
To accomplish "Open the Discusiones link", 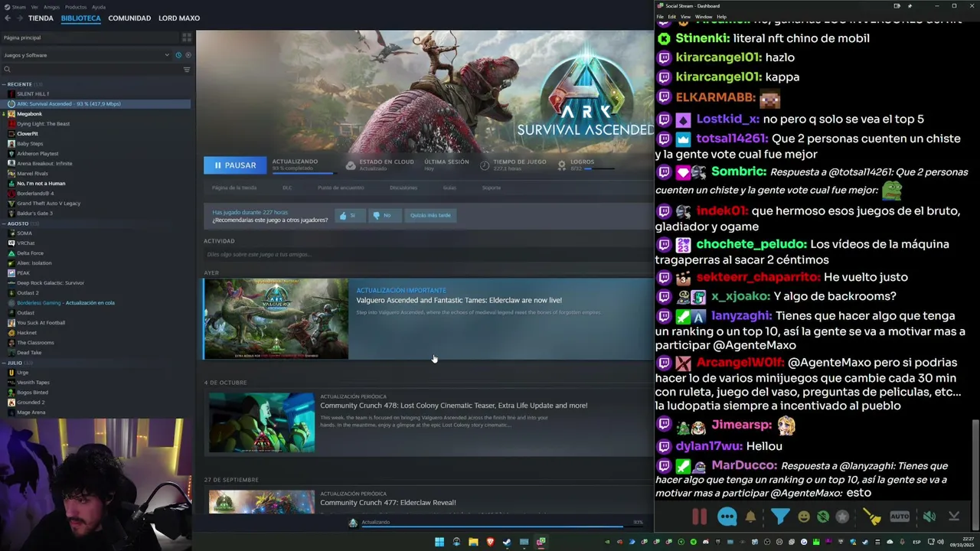I will (403, 187).
